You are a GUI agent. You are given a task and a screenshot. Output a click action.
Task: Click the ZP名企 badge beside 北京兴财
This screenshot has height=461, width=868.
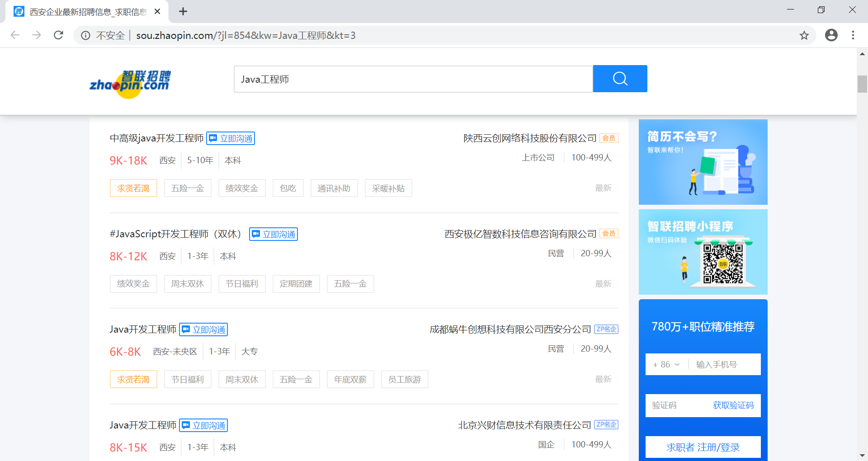coord(606,424)
